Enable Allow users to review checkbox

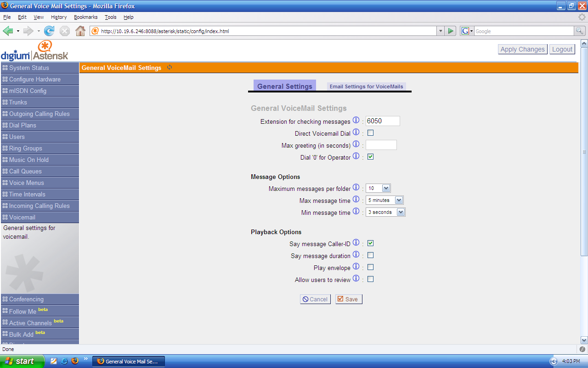coord(370,279)
